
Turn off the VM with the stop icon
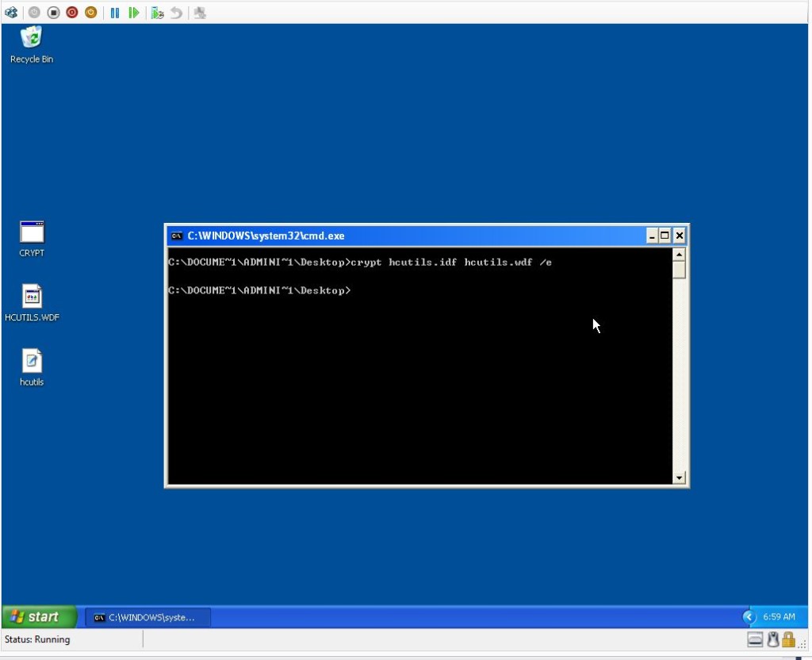click(x=53, y=13)
